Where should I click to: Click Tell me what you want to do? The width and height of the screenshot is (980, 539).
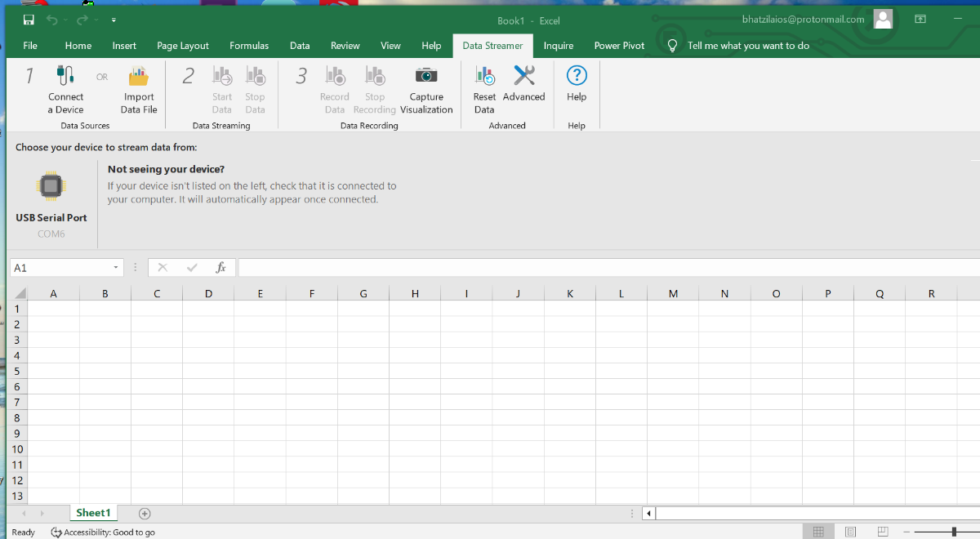749,46
